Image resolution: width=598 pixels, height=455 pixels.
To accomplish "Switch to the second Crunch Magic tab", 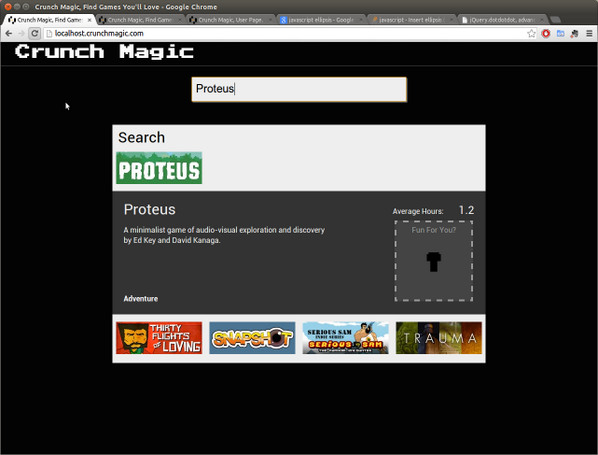I will 139,19.
